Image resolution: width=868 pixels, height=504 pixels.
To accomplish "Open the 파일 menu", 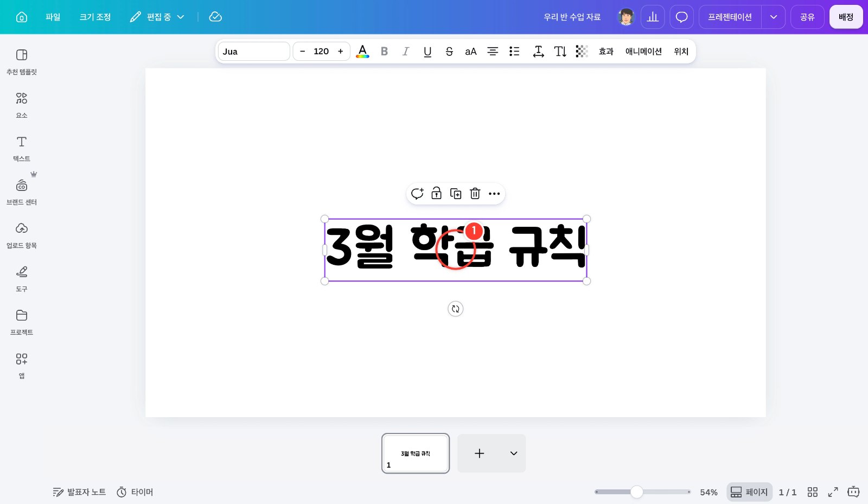I will [53, 17].
